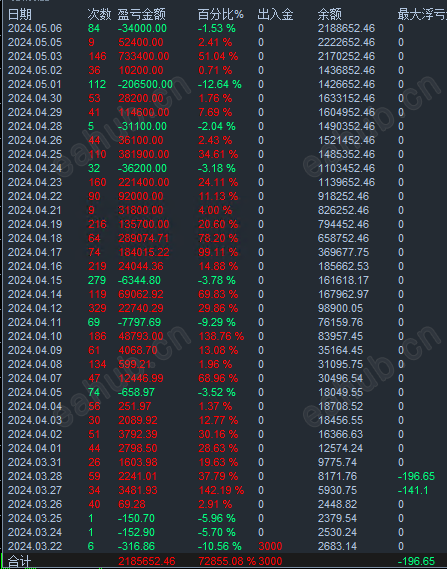This screenshot has width=447, height=569.
Task: Click the 3000 deposit in 2024.03.22 row
Action: (x=270, y=547)
